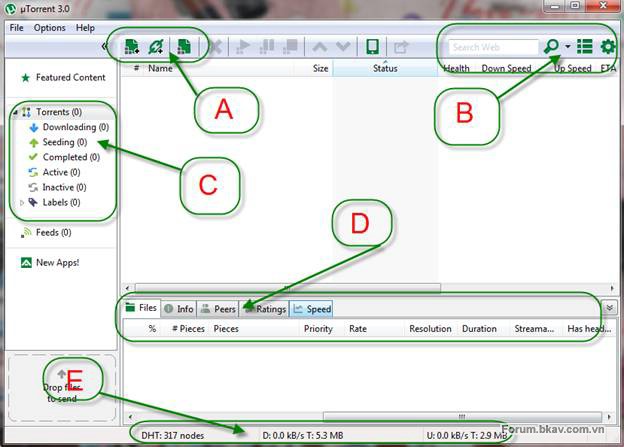Switch to the Peers tab

click(x=218, y=309)
